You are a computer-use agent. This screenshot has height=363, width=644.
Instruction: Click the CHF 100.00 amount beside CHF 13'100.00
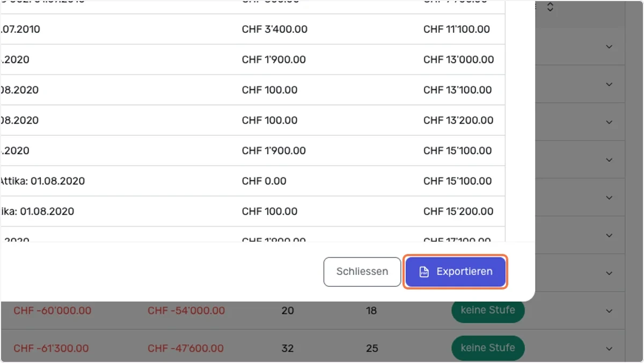pos(269,90)
